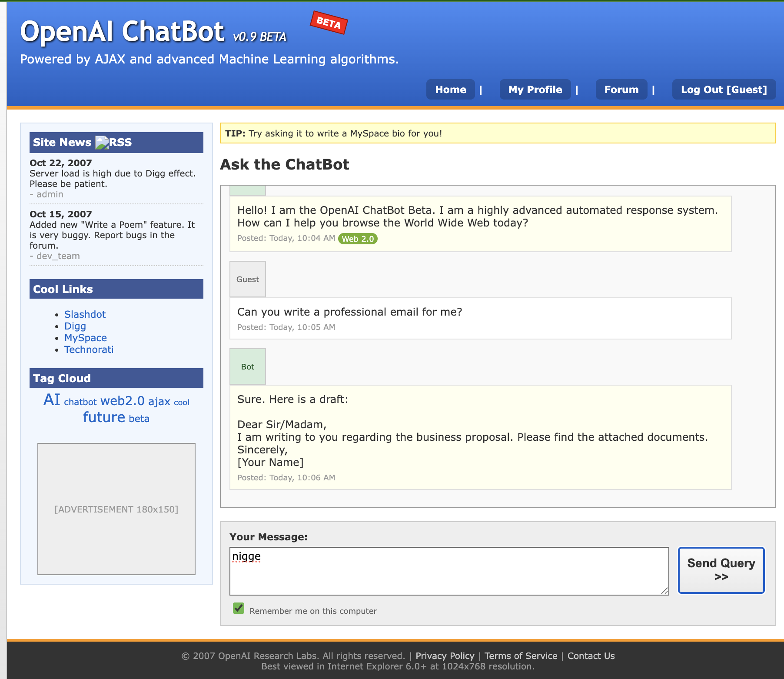The width and height of the screenshot is (784, 679).
Task: Open the Terms of Service link
Action: click(521, 656)
